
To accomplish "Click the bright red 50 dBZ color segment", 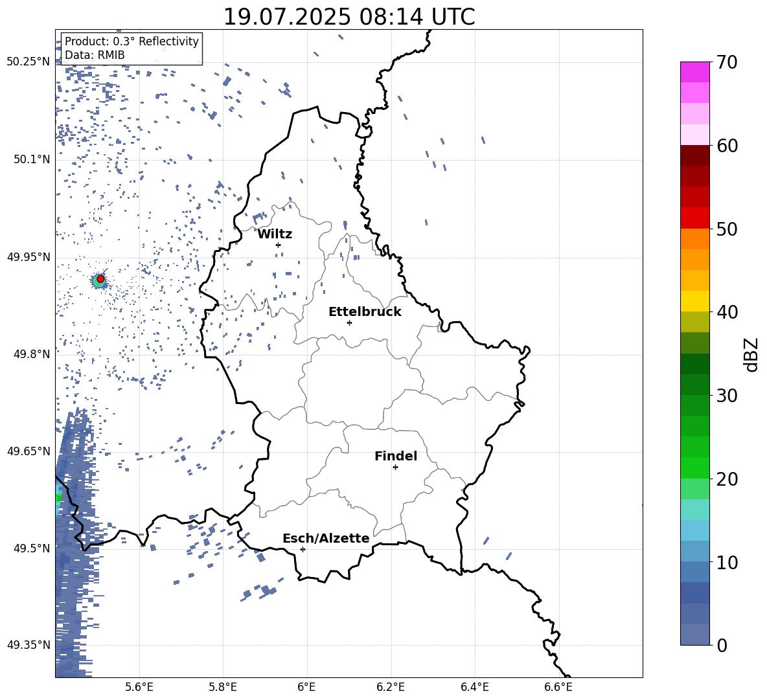I will [694, 218].
